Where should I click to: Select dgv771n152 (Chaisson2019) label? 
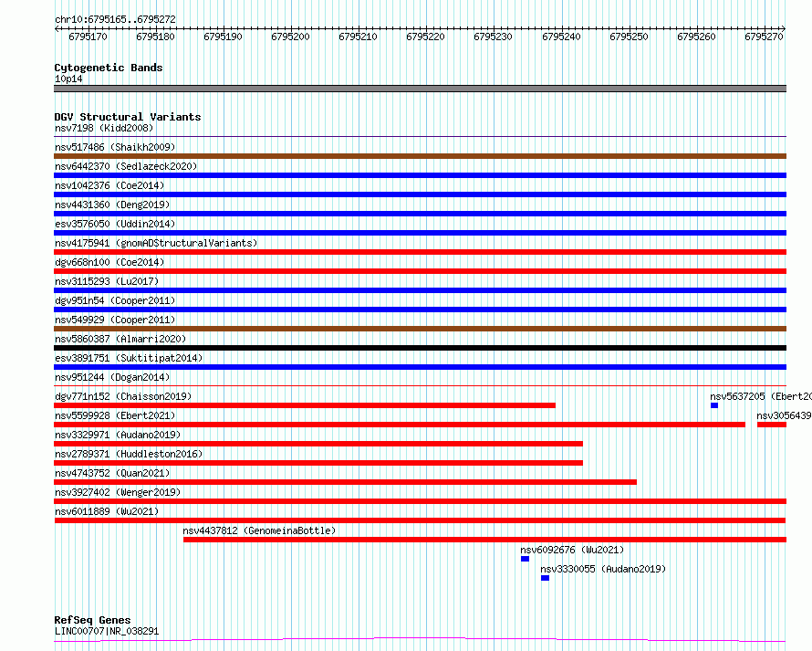coord(123,396)
